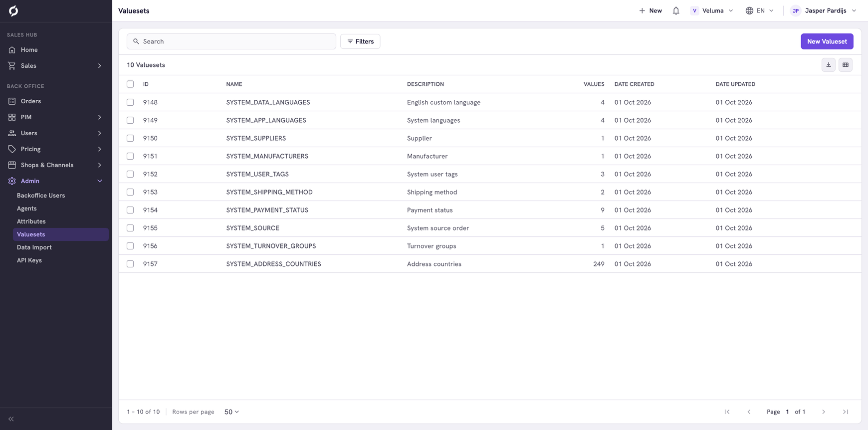The height and width of the screenshot is (430, 868).
Task: Expand the Users submenu chevron
Action: 100,133
